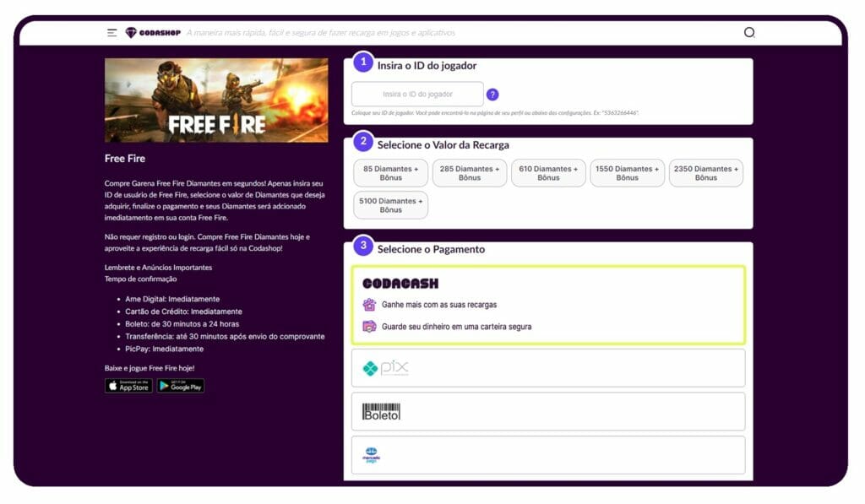Open the hamburger menu icon

pos(112,33)
